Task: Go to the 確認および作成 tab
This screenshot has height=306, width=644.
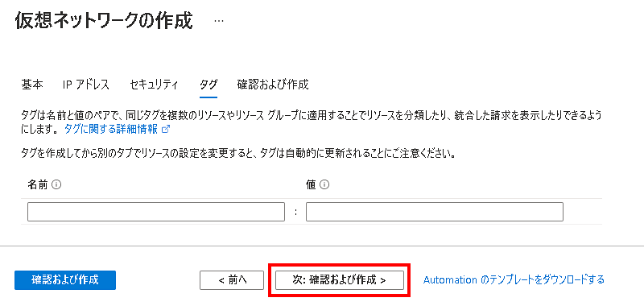Action: [273, 85]
